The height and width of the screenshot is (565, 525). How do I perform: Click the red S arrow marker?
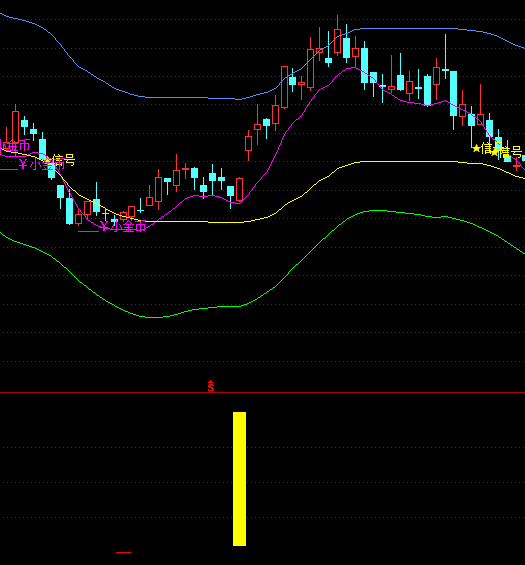pyautogui.click(x=211, y=386)
